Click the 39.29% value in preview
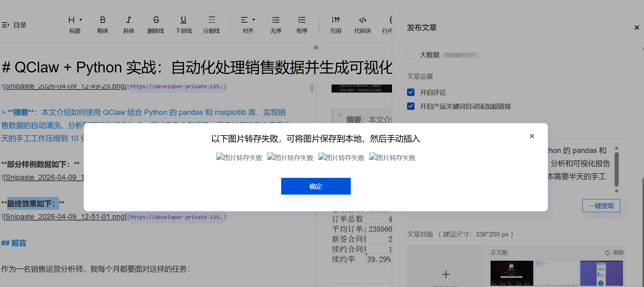Screen dimensions: 644x287 [x=379, y=259]
